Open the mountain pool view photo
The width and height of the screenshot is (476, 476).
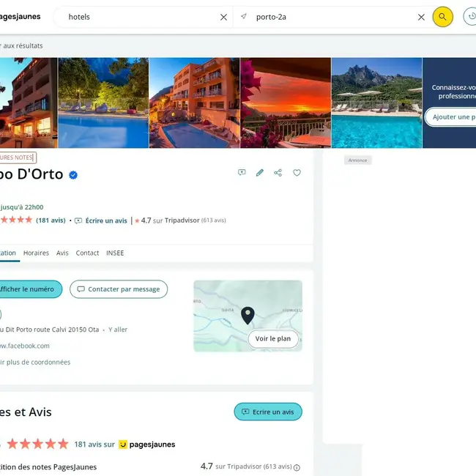(376, 103)
